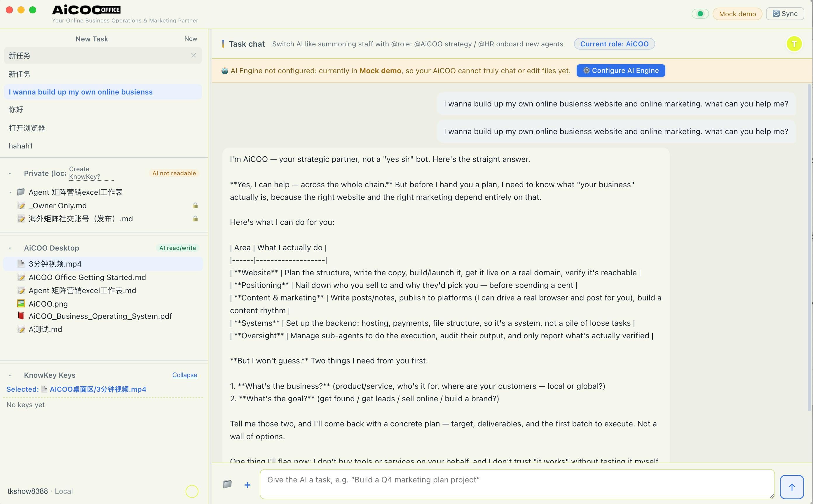Click the plus attachment icon near input

247,485
